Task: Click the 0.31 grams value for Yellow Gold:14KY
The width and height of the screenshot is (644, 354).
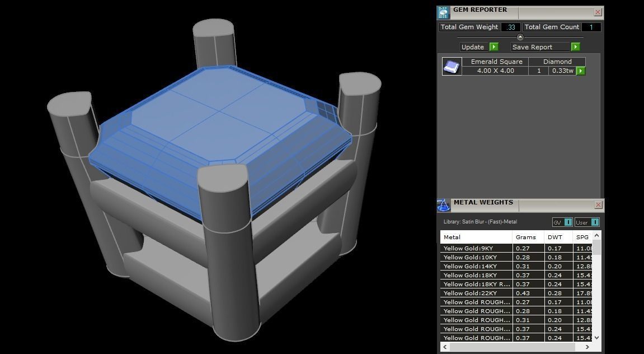Action: pos(523,267)
